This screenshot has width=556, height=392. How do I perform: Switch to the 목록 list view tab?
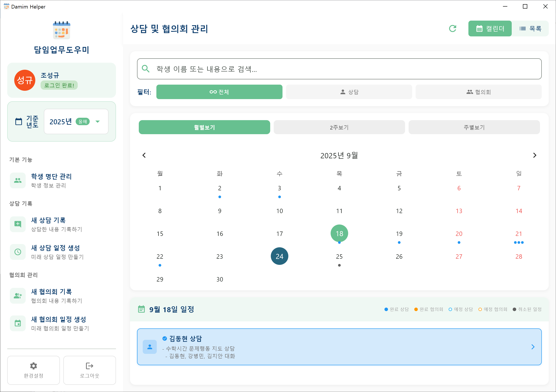point(531,28)
